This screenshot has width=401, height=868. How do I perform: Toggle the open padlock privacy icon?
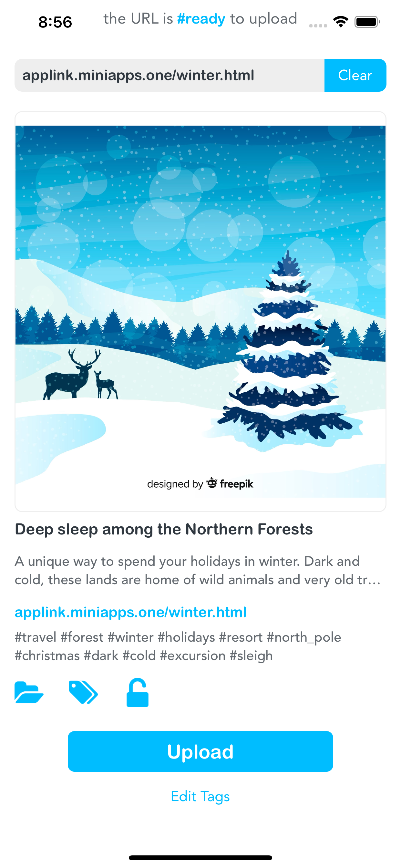coord(138,692)
